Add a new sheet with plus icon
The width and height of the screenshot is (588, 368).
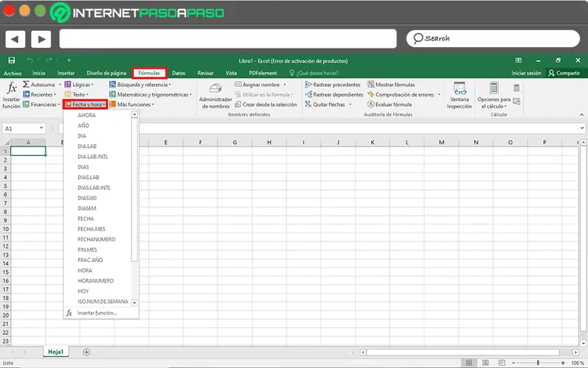pyautogui.click(x=86, y=352)
